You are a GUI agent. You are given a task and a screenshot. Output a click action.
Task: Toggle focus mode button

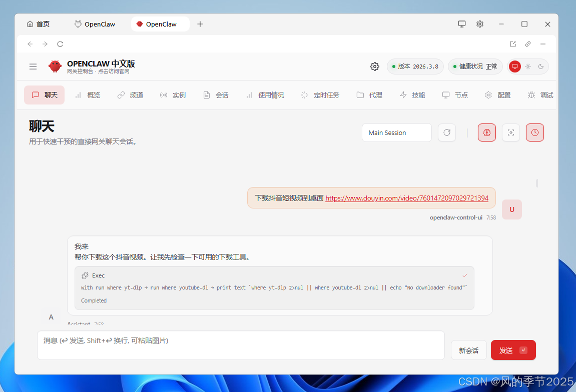point(510,132)
